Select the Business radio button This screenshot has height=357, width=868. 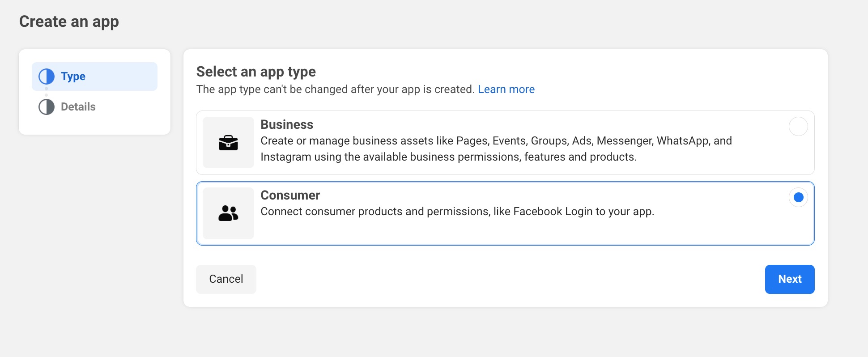tap(798, 127)
